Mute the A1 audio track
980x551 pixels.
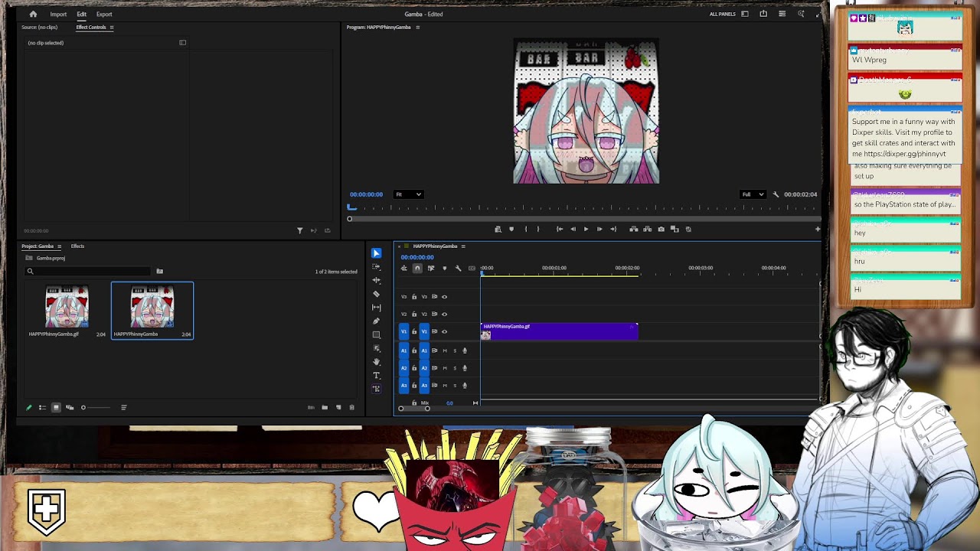(445, 350)
